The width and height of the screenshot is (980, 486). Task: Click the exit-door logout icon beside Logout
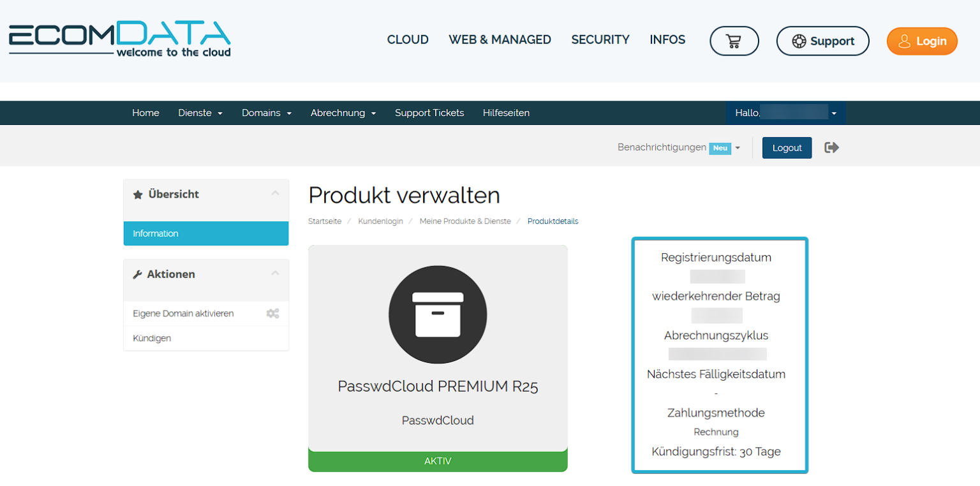[831, 147]
